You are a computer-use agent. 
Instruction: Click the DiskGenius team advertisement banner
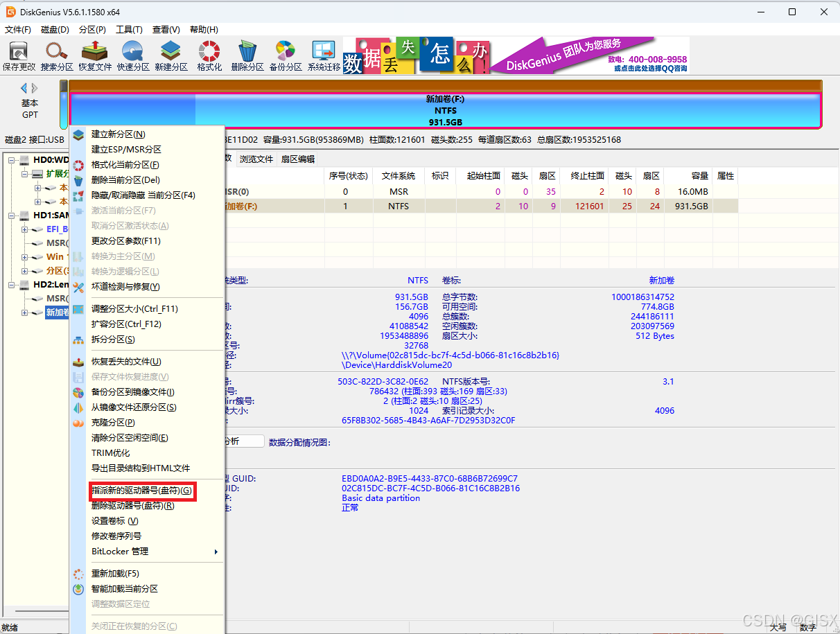(x=516, y=55)
